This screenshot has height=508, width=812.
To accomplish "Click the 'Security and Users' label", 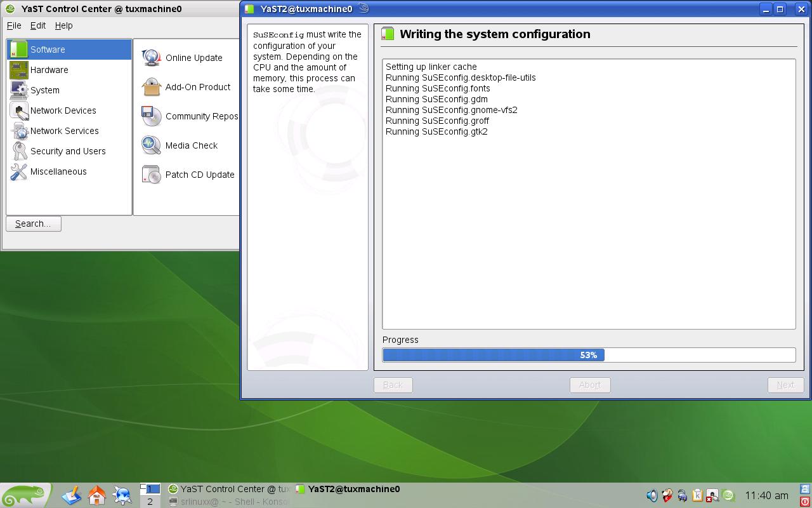I will 68,151.
